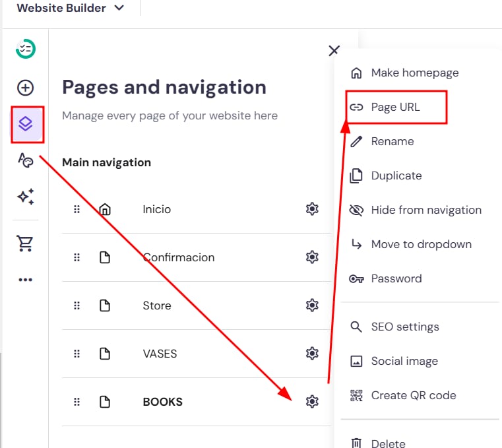Grab the drag handle of BOOKS row
Screen dimensions: 502x448
(x=77, y=402)
